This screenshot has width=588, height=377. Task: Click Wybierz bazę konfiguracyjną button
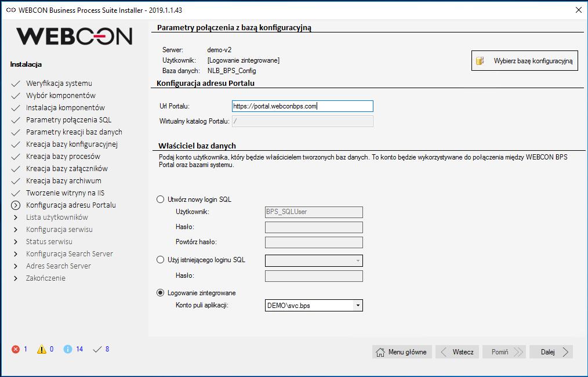(525, 61)
